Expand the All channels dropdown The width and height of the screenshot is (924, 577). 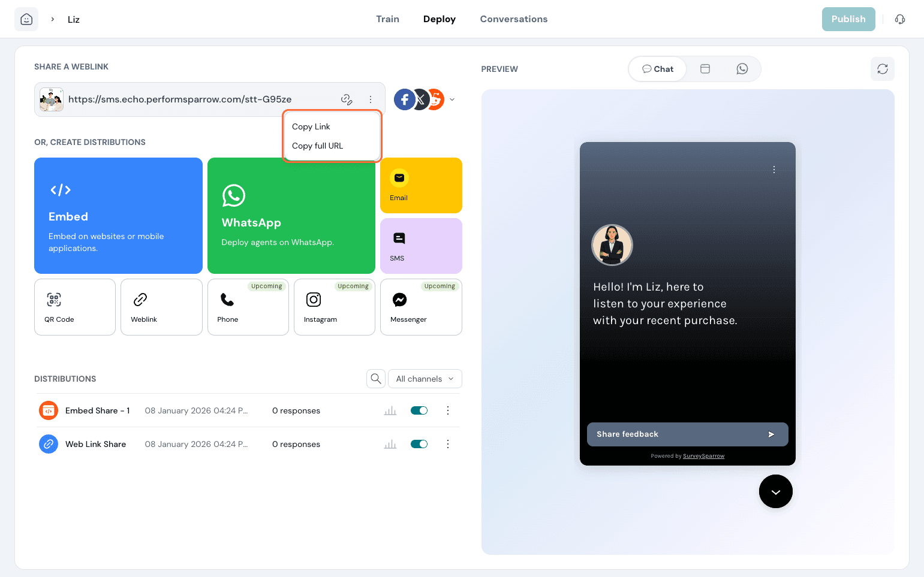pyautogui.click(x=425, y=379)
